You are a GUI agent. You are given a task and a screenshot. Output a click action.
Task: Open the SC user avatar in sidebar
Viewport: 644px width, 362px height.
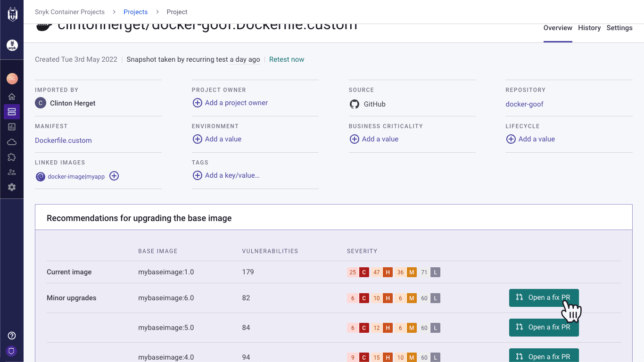coord(12,79)
